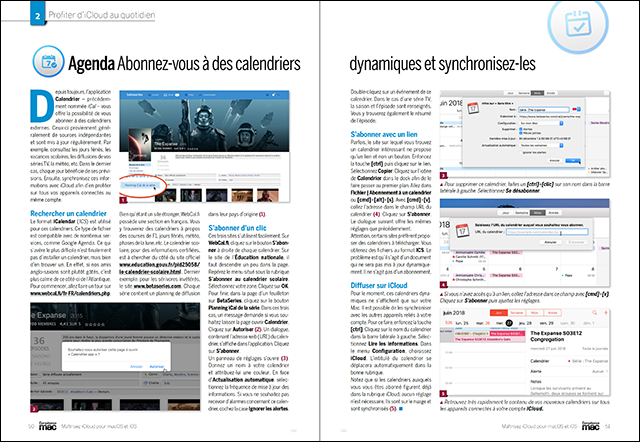The height and width of the screenshot is (442, 640).
Task: Click the Rechercher un calendrier heading
Action: (68, 213)
